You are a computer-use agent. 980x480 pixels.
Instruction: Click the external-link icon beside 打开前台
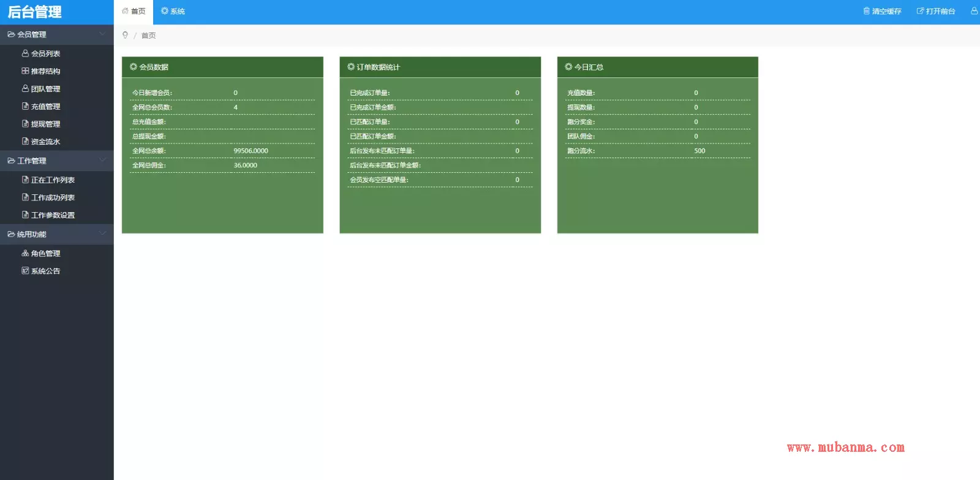[920, 11]
